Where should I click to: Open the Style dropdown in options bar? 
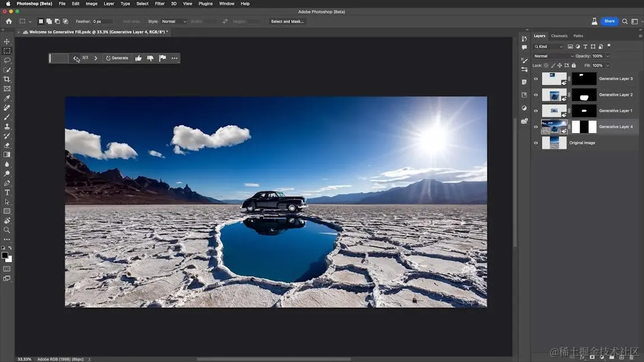click(174, 21)
